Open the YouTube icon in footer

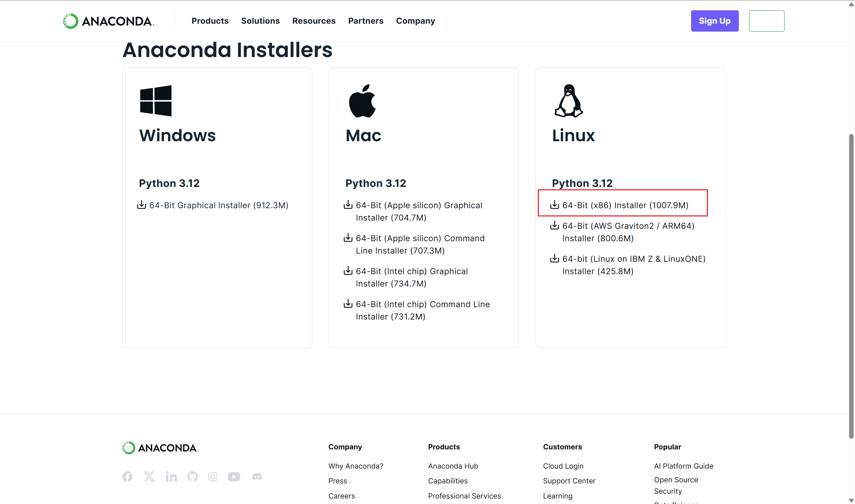pos(234,477)
